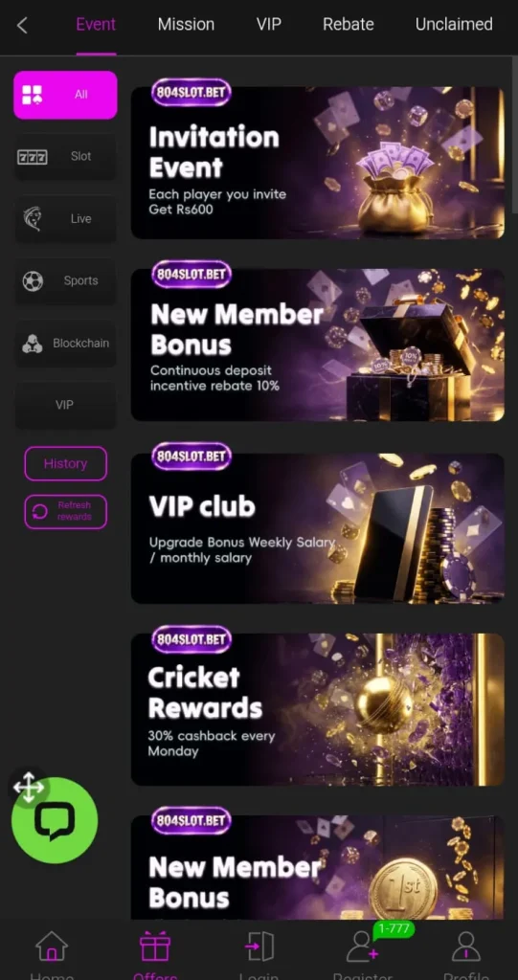The height and width of the screenshot is (980, 518).
Task: Go back using the top-left arrow
Action: tap(23, 26)
